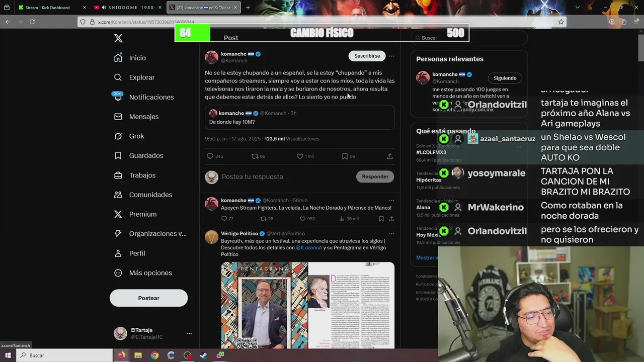Open Steam from the taskbar
The image size is (644, 362).
click(203, 355)
